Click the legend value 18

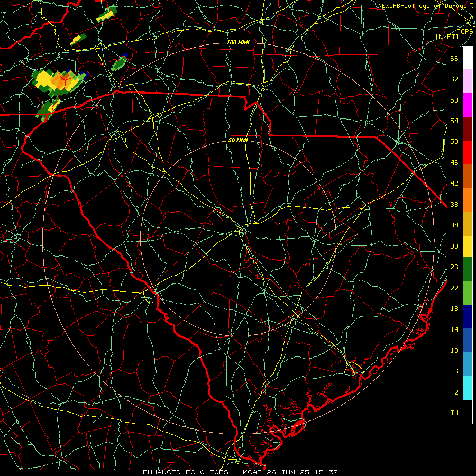[x=454, y=309]
